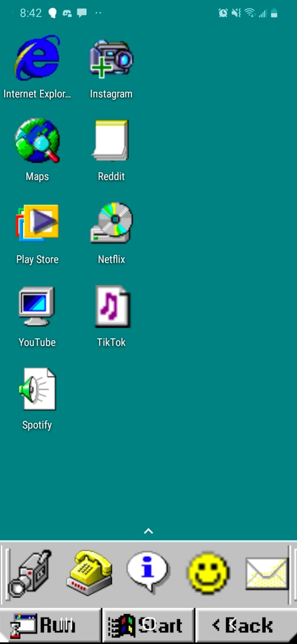Tap the alarm icon in status bar
The height and width of the screenshot is (644, 297).
[223, 13]
